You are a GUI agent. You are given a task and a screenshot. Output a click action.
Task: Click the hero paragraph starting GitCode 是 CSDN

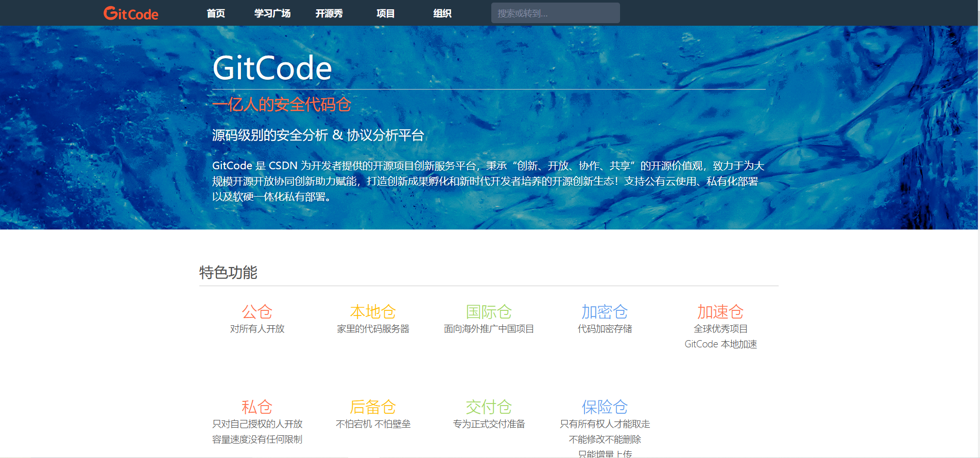[488, 181]
